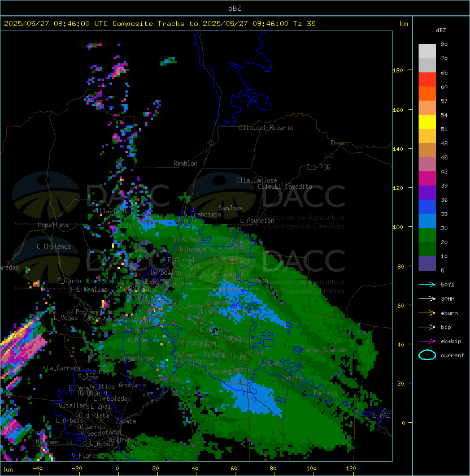
Task: Click the 'eb+bip' legend label
Action: pyautogui.click(x=451, y=341)
